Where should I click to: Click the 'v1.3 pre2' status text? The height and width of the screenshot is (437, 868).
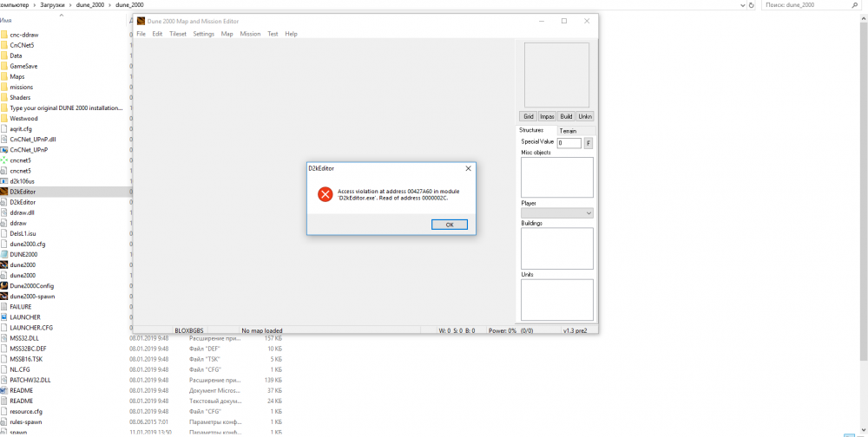click(575, 330)
